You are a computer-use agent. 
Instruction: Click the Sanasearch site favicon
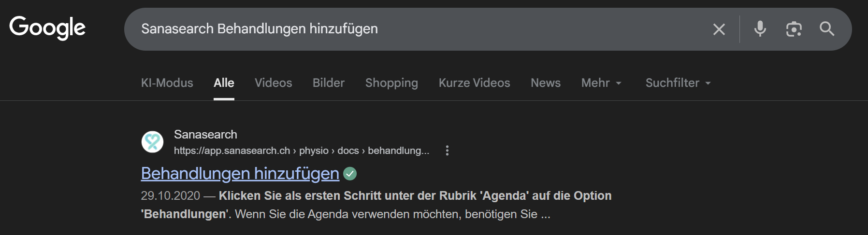coord(152,142)
